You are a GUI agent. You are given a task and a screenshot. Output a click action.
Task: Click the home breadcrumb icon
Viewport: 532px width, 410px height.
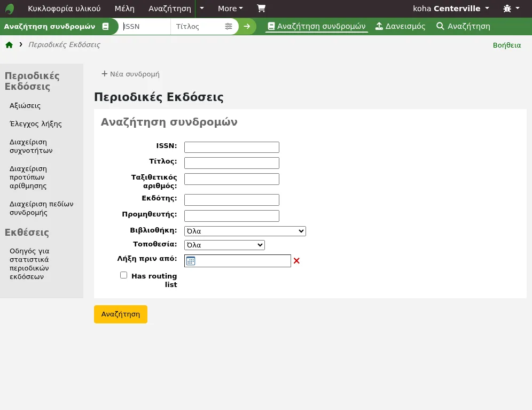click(9, 45)
